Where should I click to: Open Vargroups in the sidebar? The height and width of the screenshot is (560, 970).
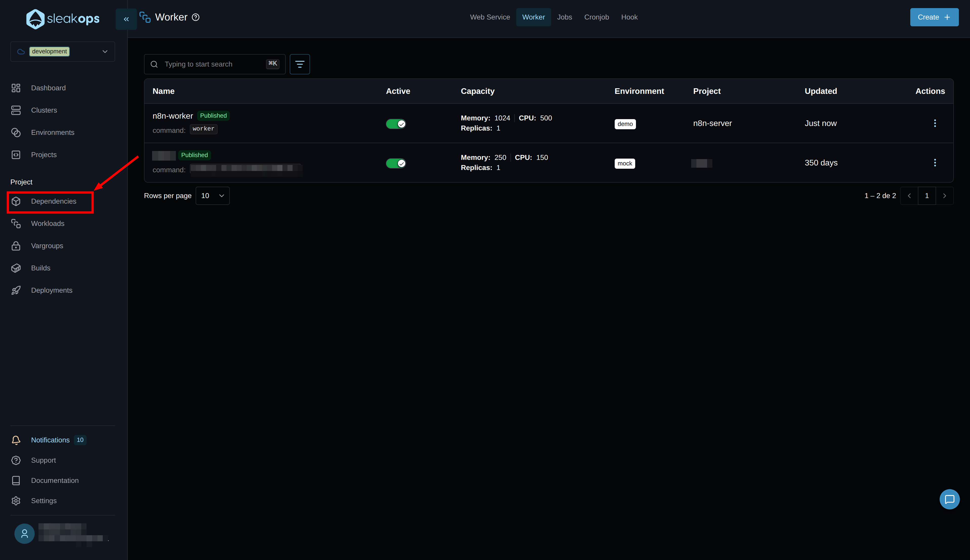(47, 246)
